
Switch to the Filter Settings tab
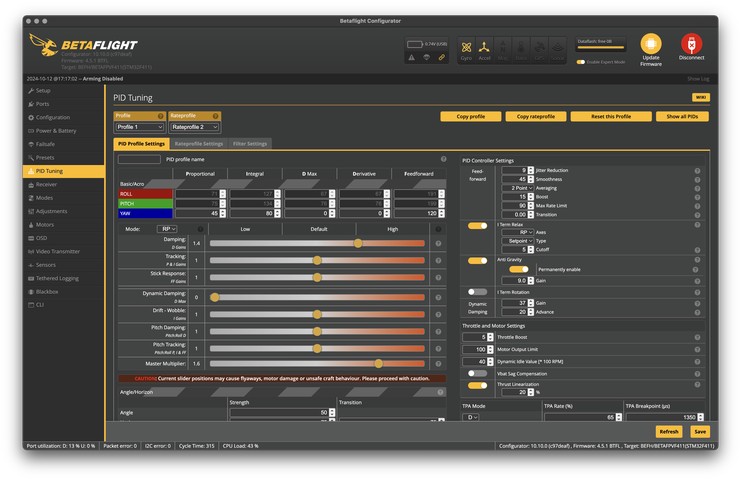[x=250, y=144]
